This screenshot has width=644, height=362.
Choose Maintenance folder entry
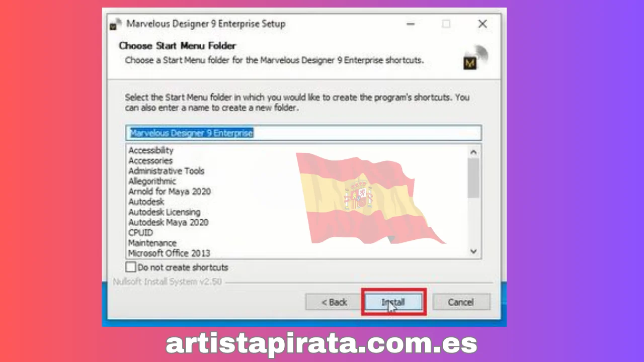point(152,243)
